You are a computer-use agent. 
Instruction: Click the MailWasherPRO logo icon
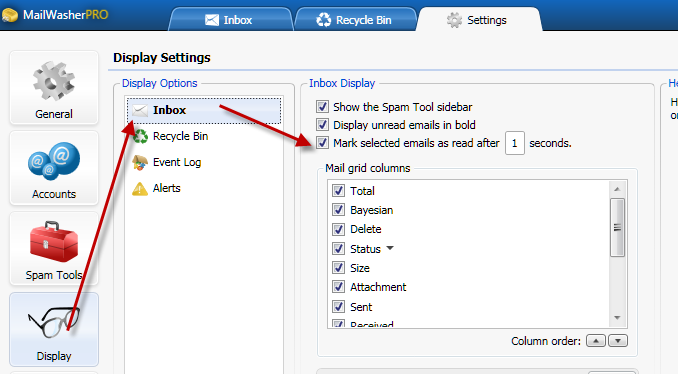pyautogui.click(x=10, y=15)
